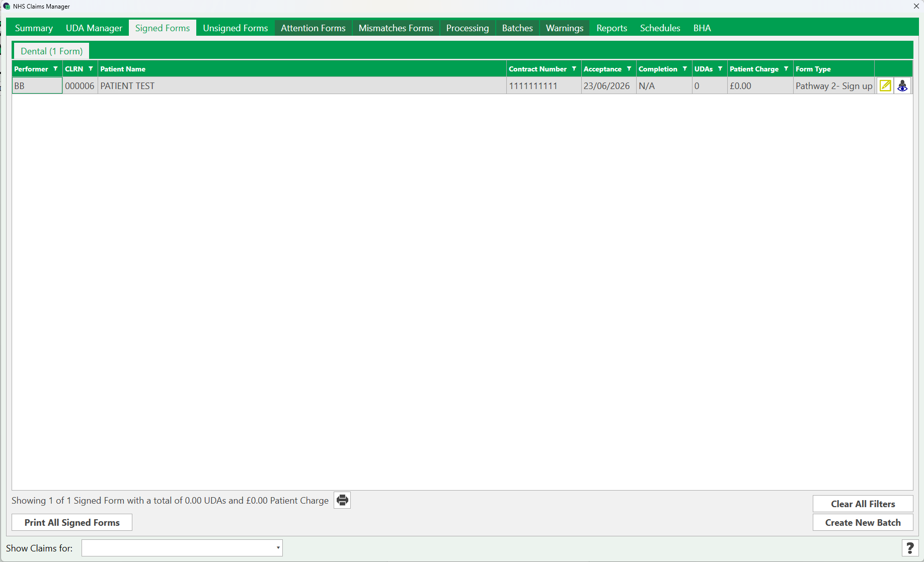Close the NHS Claims Manager window
Screen dimensions: 924x562
point(916,6)
